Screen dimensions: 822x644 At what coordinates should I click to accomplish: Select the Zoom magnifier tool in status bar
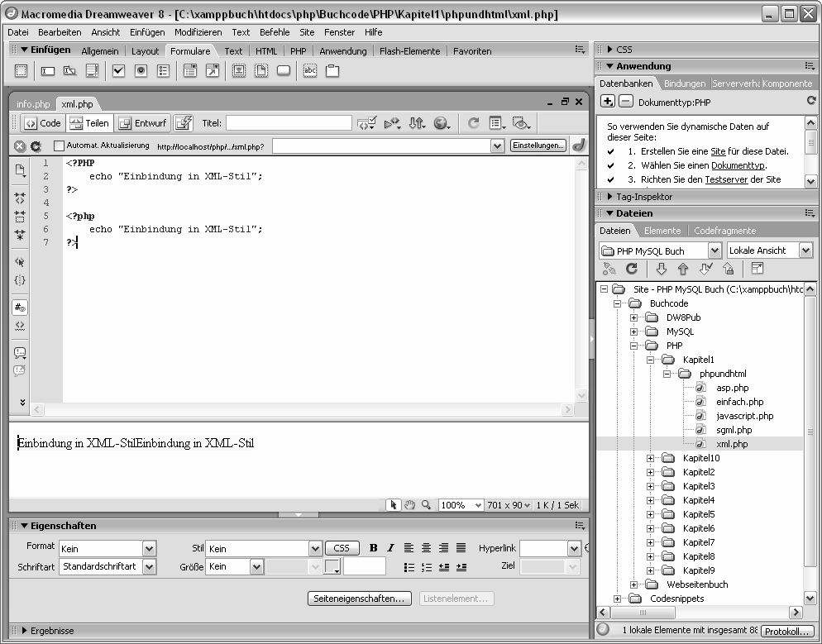[426, 505]
